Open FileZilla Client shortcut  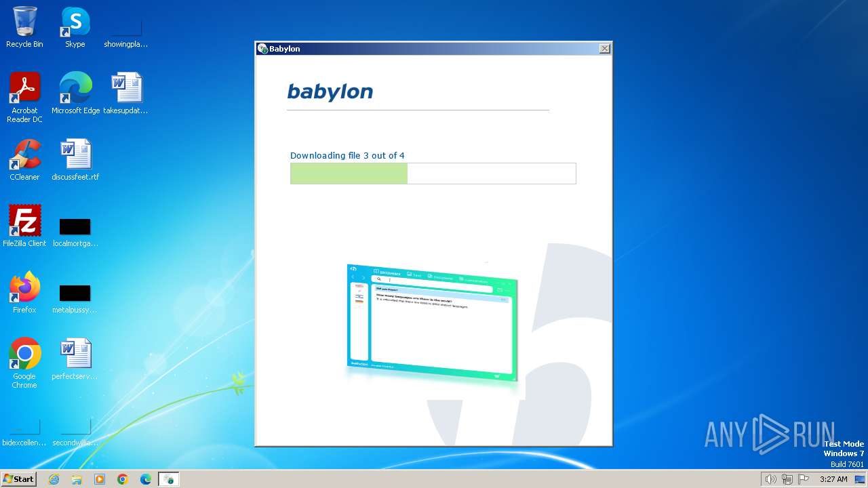[24, 226]
